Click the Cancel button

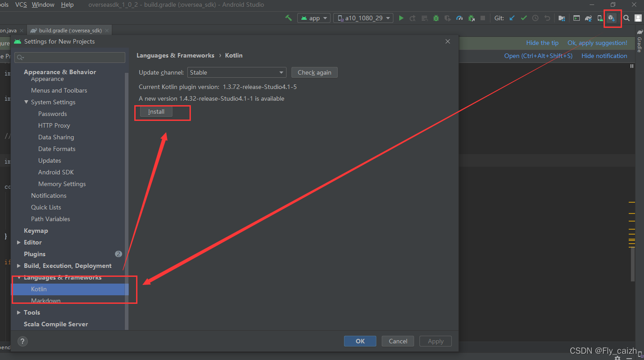[x=398, y=341]
